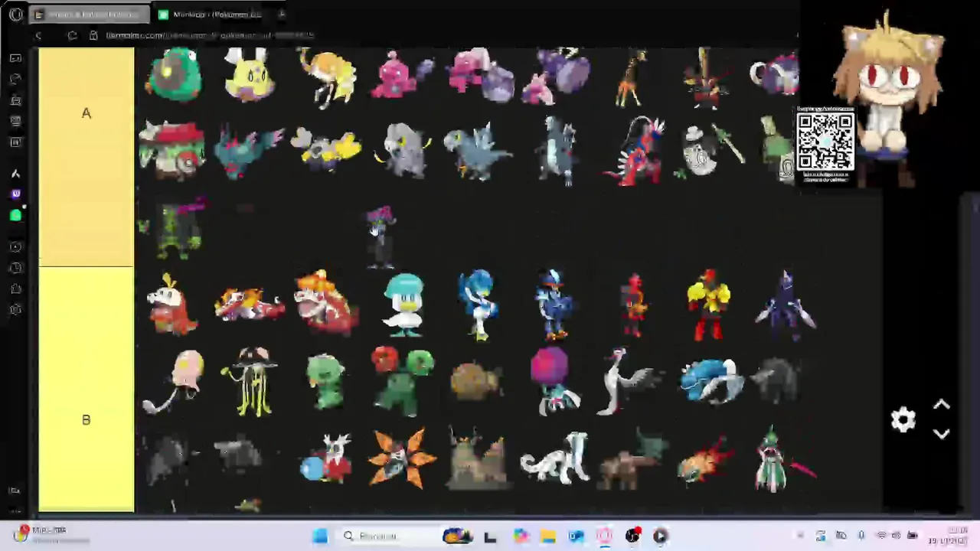Open the Copilot icon on the taskbar
This screenshot has height=551, width=980.
pos(521,536)
